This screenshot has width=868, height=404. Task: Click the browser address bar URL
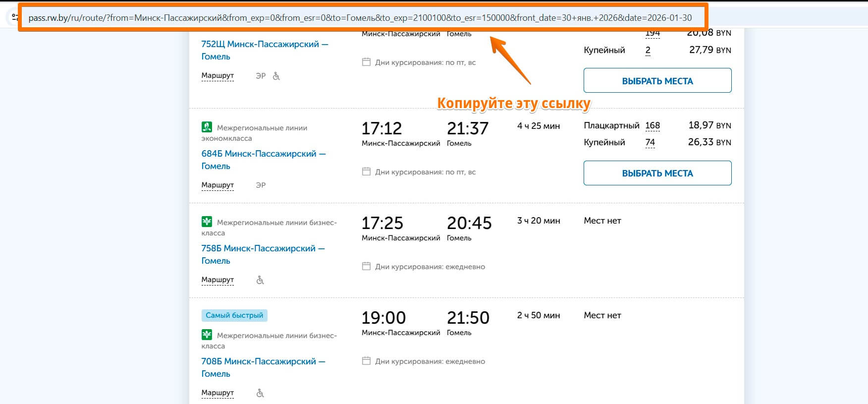pyautogui.click(x=360, y=18)
